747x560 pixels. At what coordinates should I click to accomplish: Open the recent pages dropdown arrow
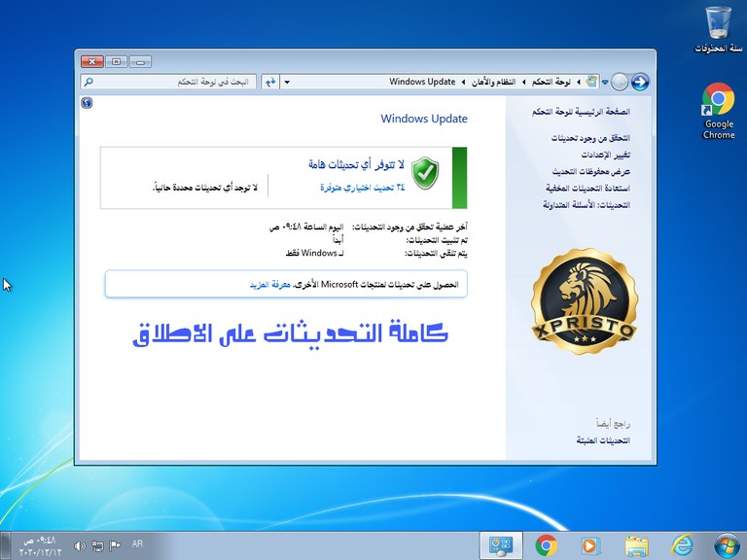point(605,82)
